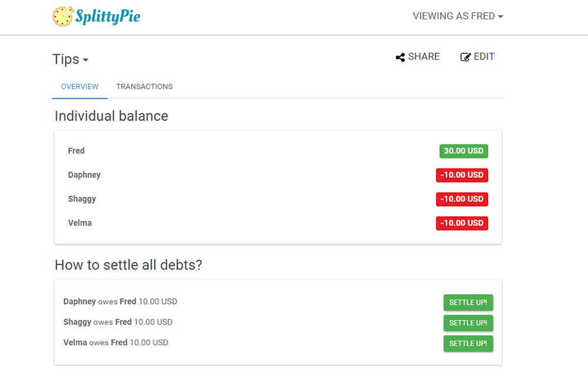Click the caret beside VIEWING AS FRED
The width and height of the screenshot is (588, 377).
(x=500, y=16)
